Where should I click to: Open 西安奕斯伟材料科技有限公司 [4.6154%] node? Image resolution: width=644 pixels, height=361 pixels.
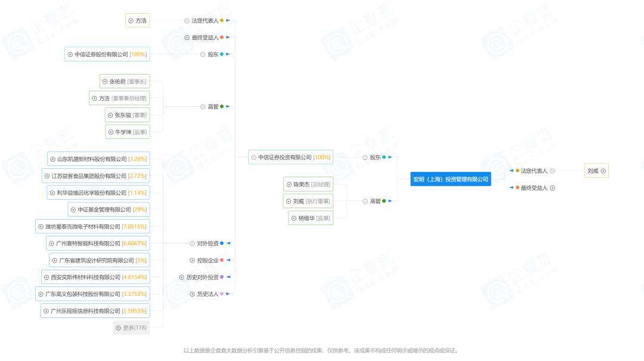[x=95, y=277]
